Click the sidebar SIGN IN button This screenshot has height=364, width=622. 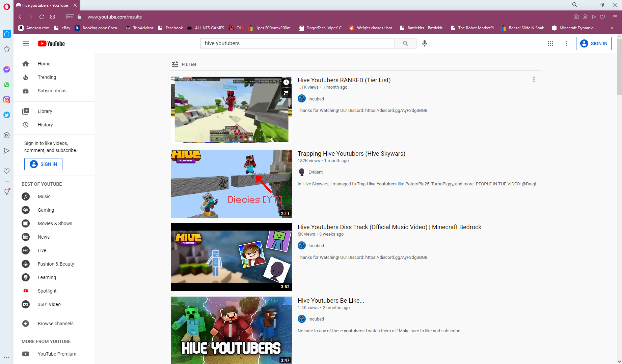pyautogui.click(x=43, y=164)
